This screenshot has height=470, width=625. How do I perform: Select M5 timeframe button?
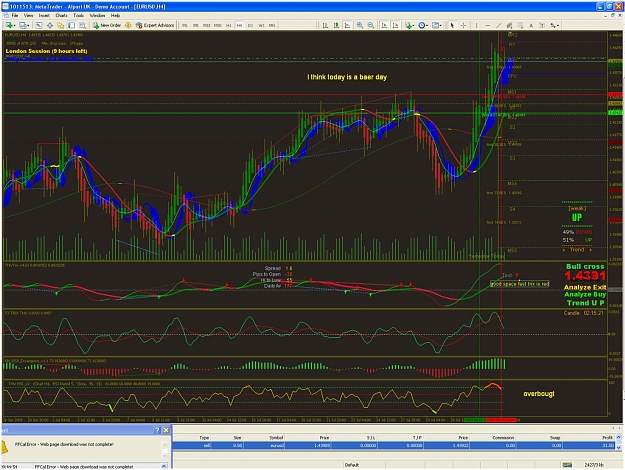(196, 25)
